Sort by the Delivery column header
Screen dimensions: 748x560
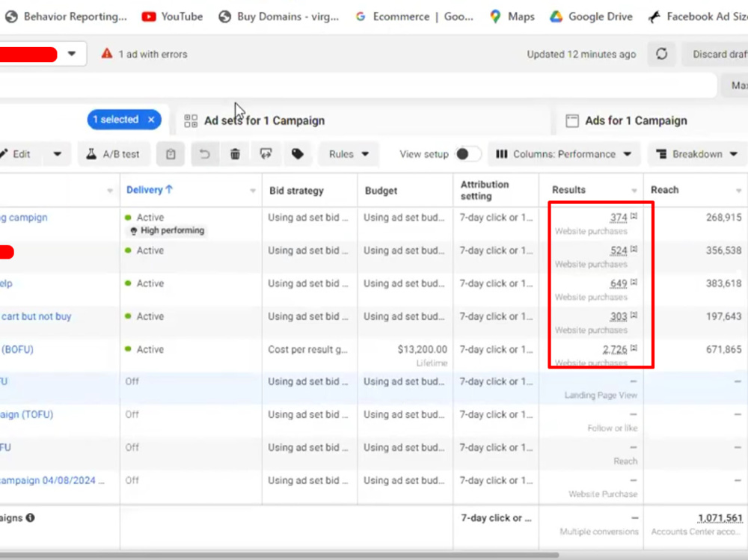tap(150, 190)
